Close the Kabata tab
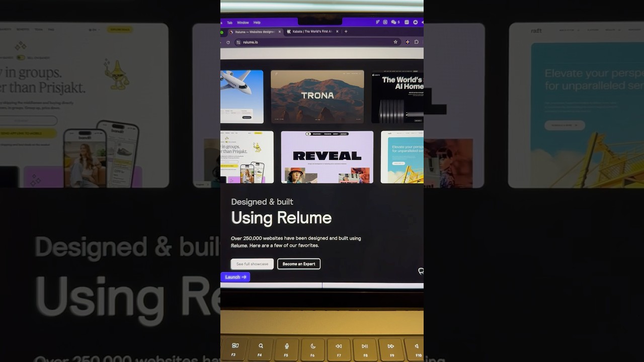The height and width of the screenshot is (362, 644). tap(337, 32)
